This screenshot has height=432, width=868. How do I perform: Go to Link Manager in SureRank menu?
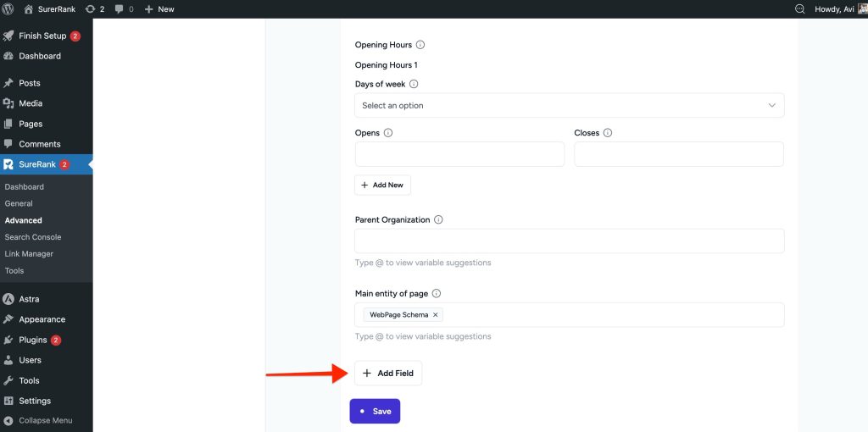29,254
